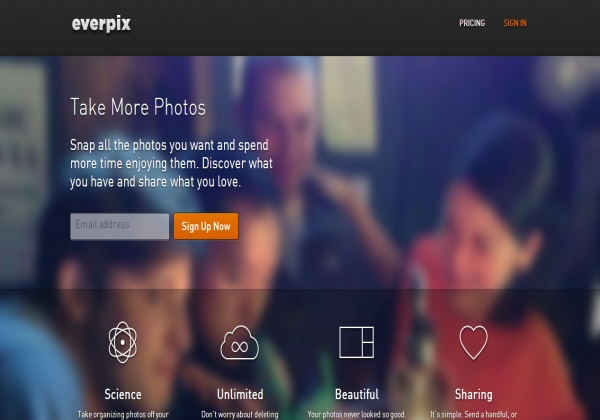This screenshot has height=420, width=600.
Task: Click the 'Snap all the photos' paragraph
Action: (x=171, y=163)
